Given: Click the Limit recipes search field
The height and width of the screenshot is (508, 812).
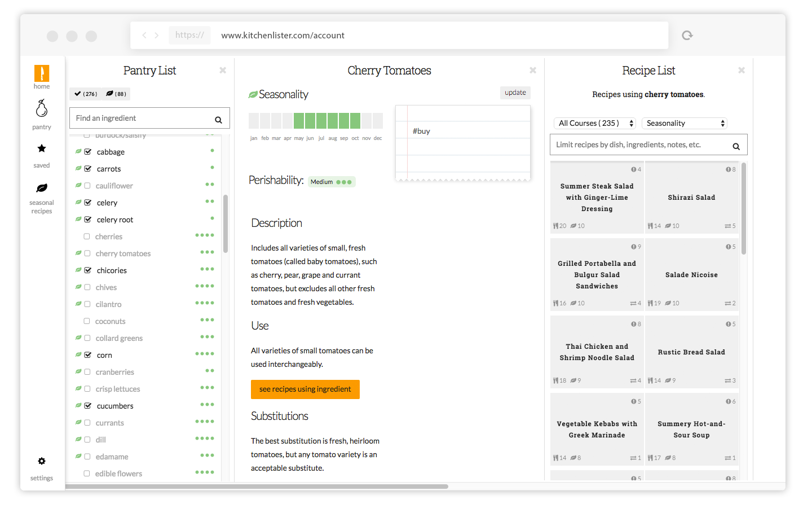Looking at the screenshot, I should pos(648,144).
